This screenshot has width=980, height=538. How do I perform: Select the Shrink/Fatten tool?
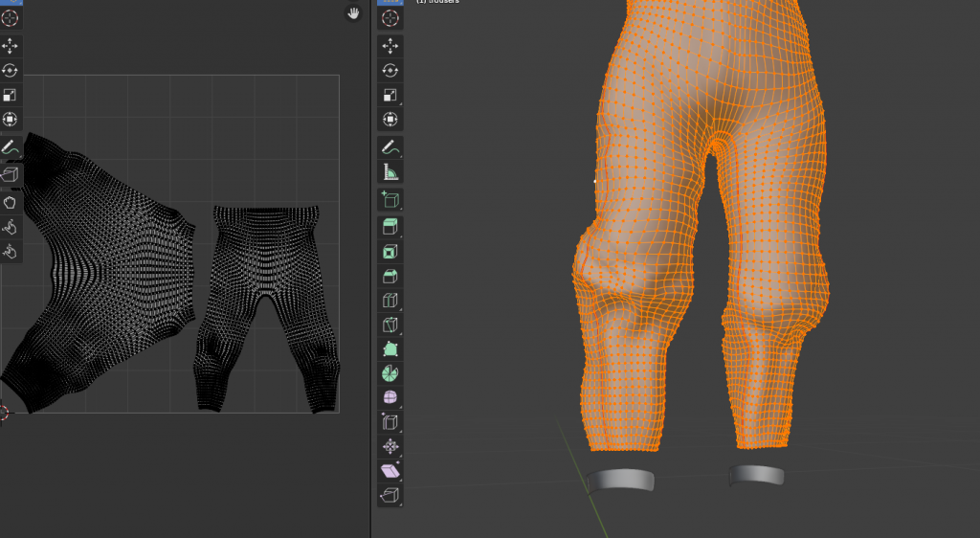pyautogui.click(x=390, y=447)
